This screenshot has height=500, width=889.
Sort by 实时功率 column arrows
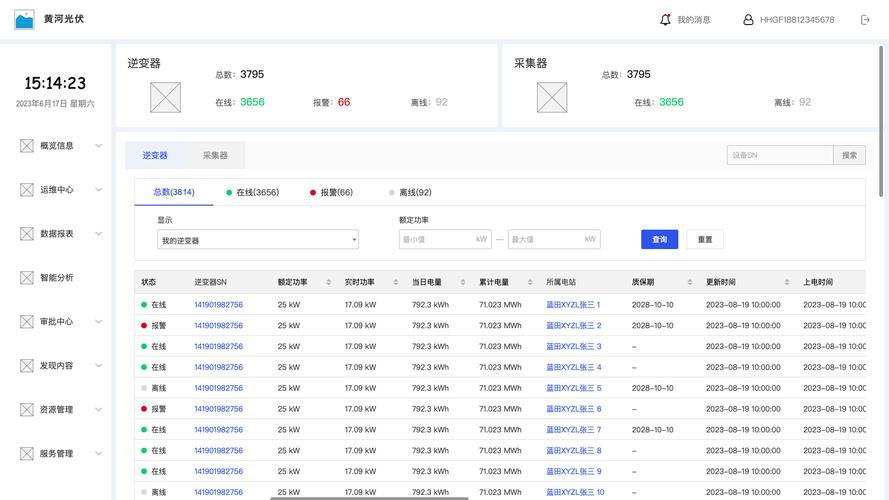coord(396,282)
